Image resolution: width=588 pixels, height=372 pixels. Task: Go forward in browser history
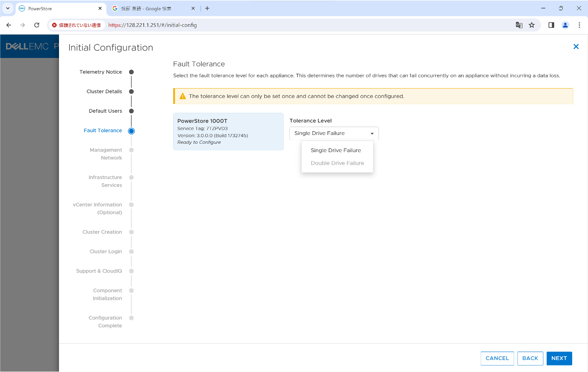coord(22,25)
